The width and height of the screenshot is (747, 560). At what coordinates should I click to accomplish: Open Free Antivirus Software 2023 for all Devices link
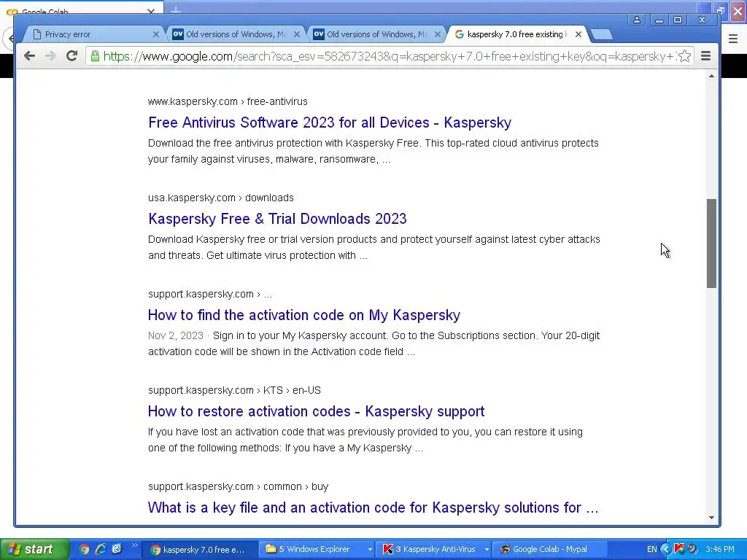(x=330, y=122)
